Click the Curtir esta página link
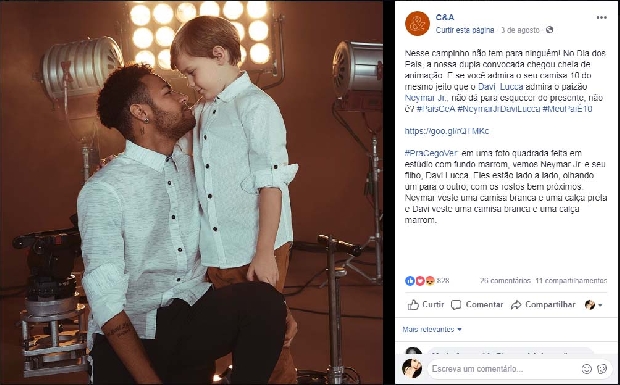The width and height of the screenshot is (620, 385). (x=465, y=30)
